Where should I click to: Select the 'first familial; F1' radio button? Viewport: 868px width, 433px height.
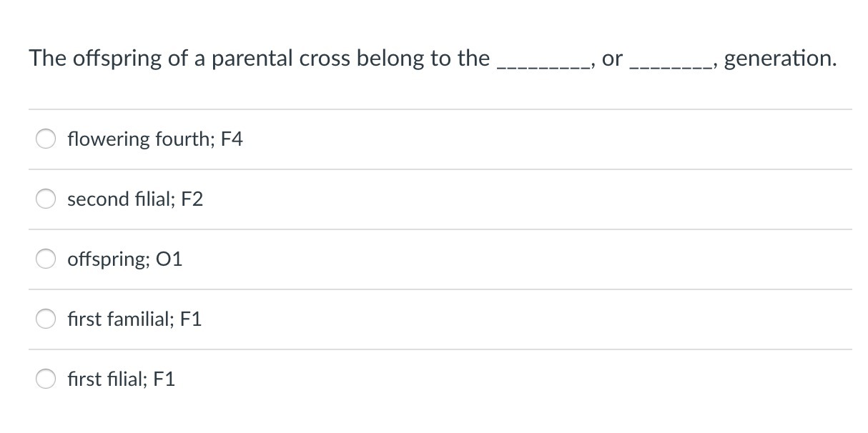click(47, 319)
